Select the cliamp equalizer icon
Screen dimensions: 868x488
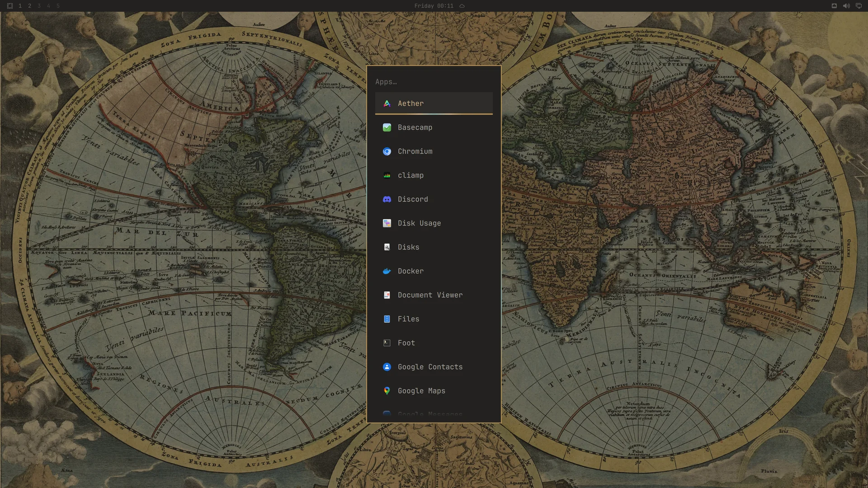point(387,175)
